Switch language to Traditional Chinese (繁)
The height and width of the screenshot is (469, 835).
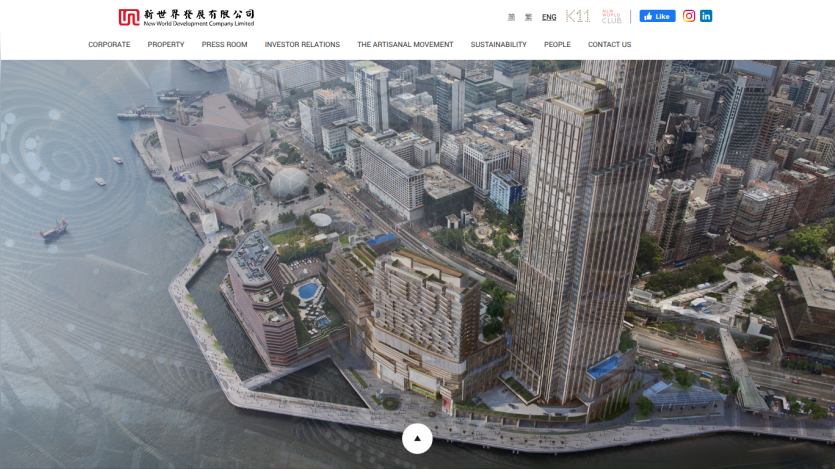point(528,17)
